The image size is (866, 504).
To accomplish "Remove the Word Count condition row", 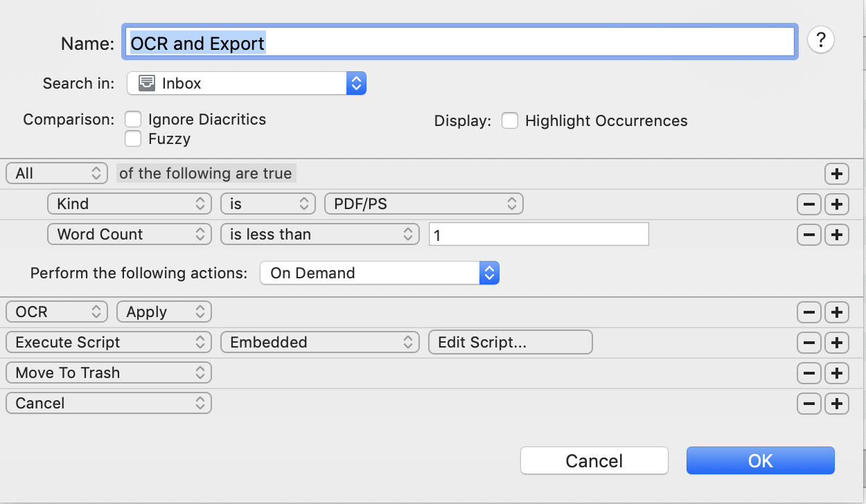I will tap(808, 235).
